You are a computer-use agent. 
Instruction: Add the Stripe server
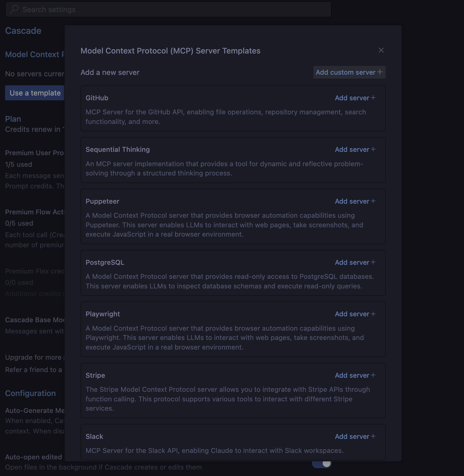(355, 375)
